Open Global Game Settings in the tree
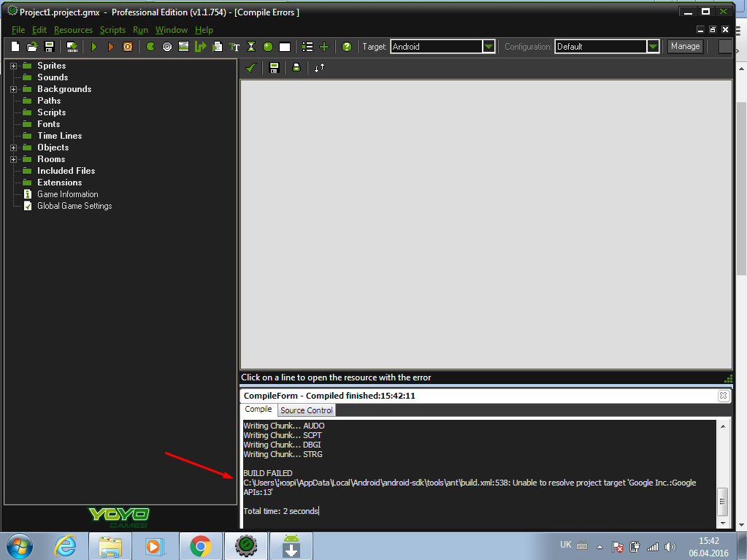Viewport: 747px width, 560px height. (x=74, y=206)
